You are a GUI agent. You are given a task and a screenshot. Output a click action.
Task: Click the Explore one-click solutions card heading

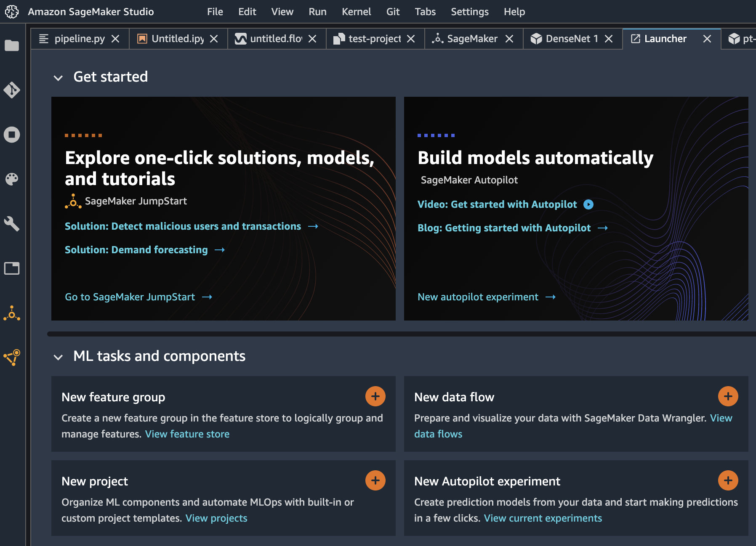coord(220,168)
